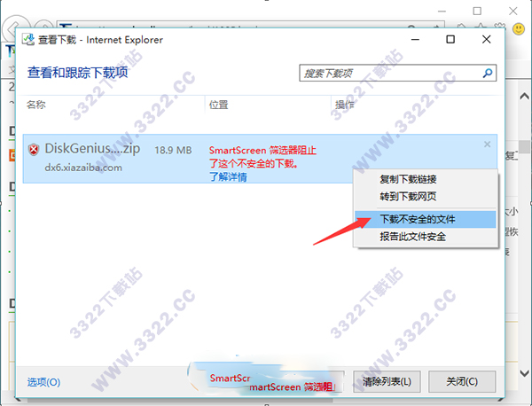Image resolution: width=532 pixels, height=406 pixels.
Task: Click the 18.9 MB size text
Action: (x=173, y=150)
